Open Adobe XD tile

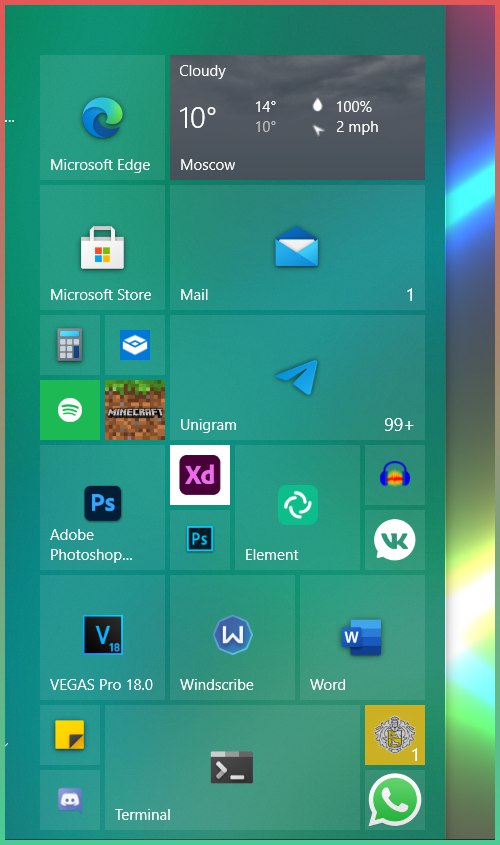pyautogui.click(x=200, y=475)
